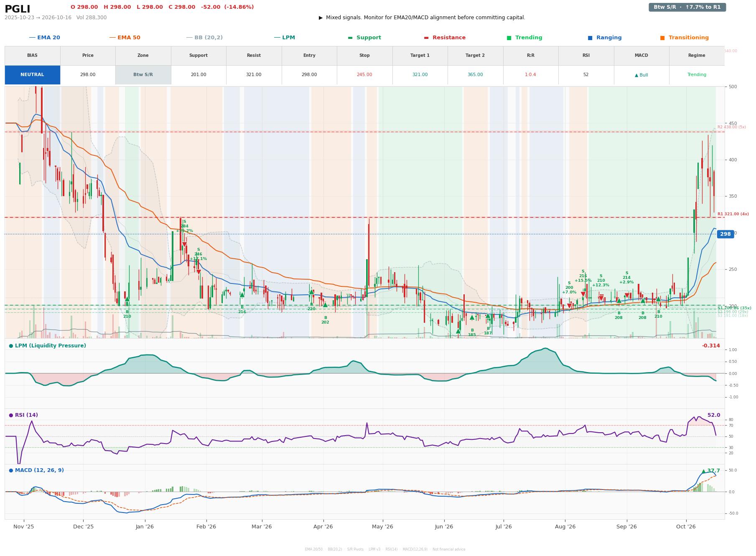The width and height of the screenshot is (756, 556).
Task: Click the Trending regime legend entry
Action: (524, 38)
